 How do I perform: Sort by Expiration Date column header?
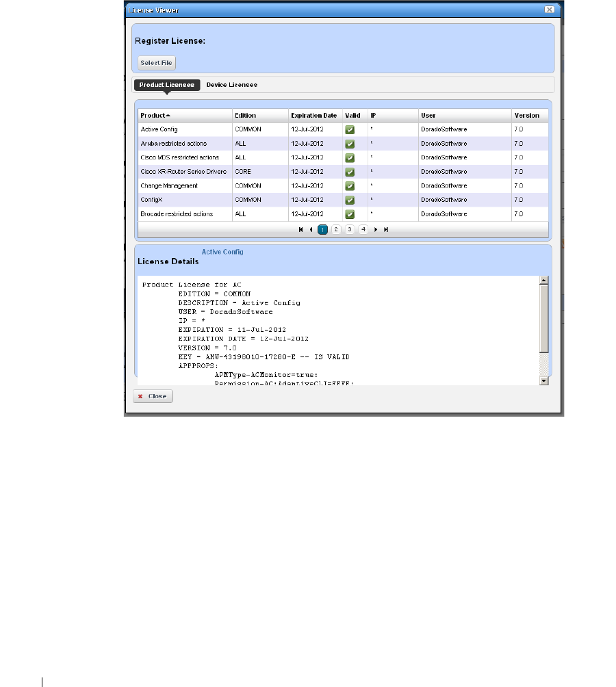tap(316, 115)
